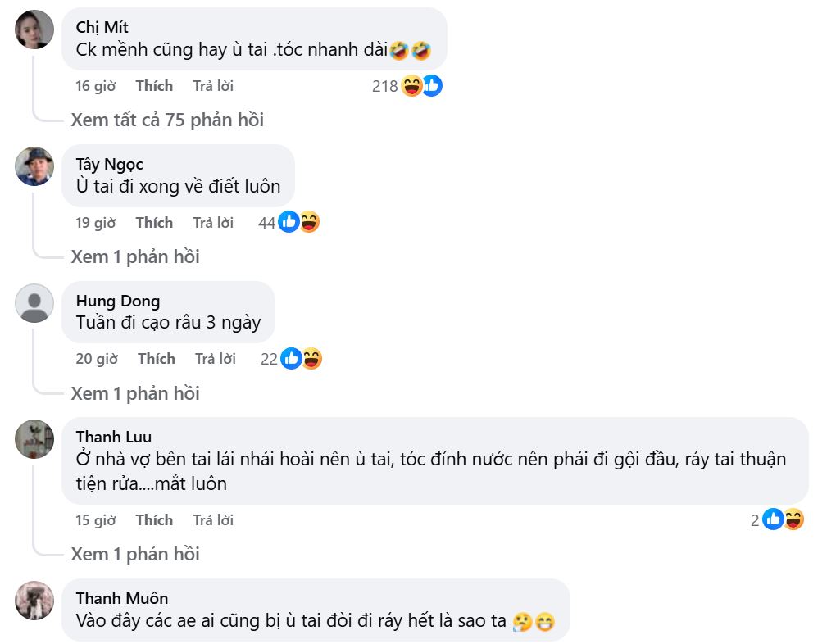This screenshot has width=836, height=644.
Task: Toggle Thích on Hung Dong's comment
Action: 156,359
